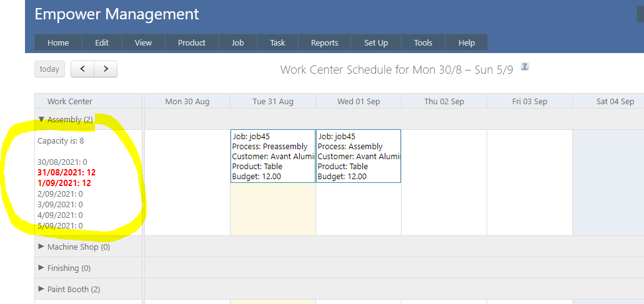Expand the Machine Shop work center
The width and height of the screenshot is (644, 304).
coord(42,247)
